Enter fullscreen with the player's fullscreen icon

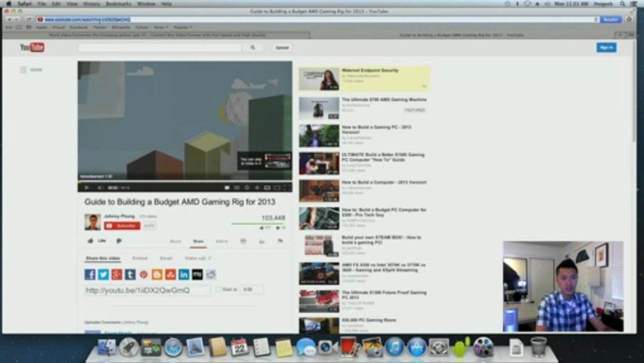click(x=287, y=188)
